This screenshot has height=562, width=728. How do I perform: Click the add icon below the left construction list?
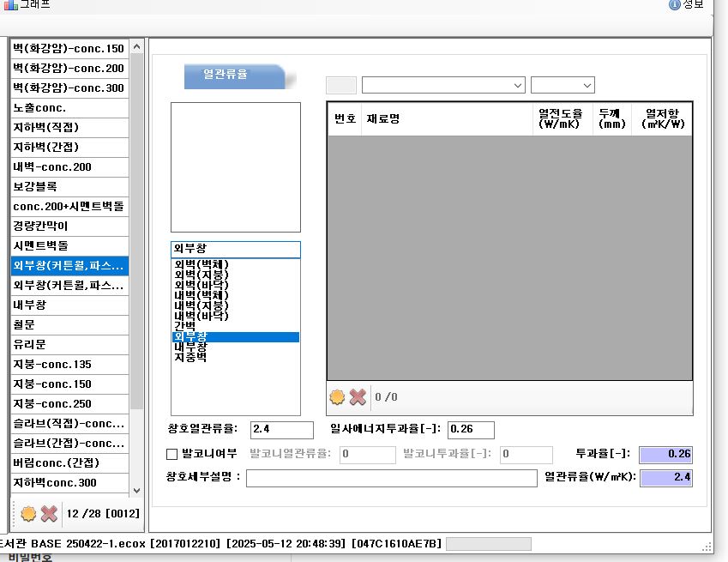pos(28,514)
